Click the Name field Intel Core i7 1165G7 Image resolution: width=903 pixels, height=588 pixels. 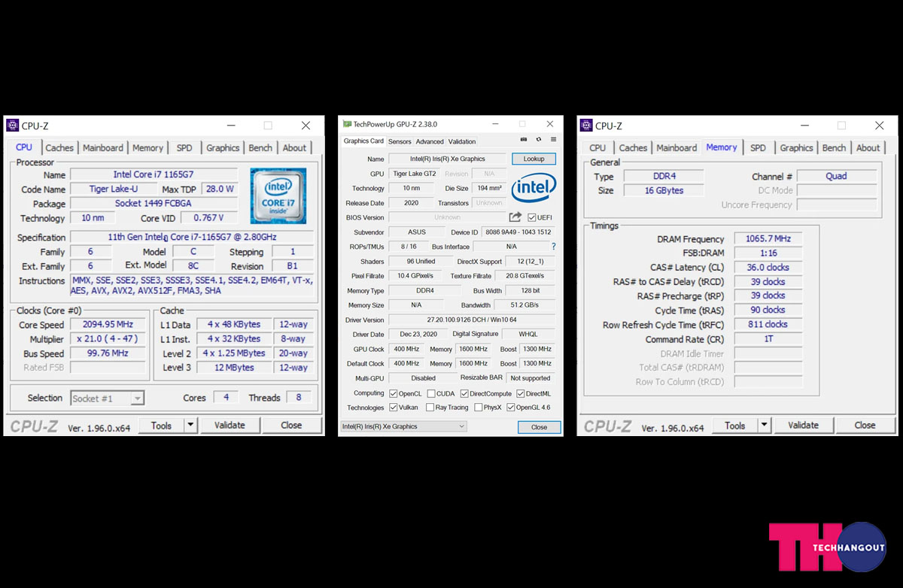[154, 174]
